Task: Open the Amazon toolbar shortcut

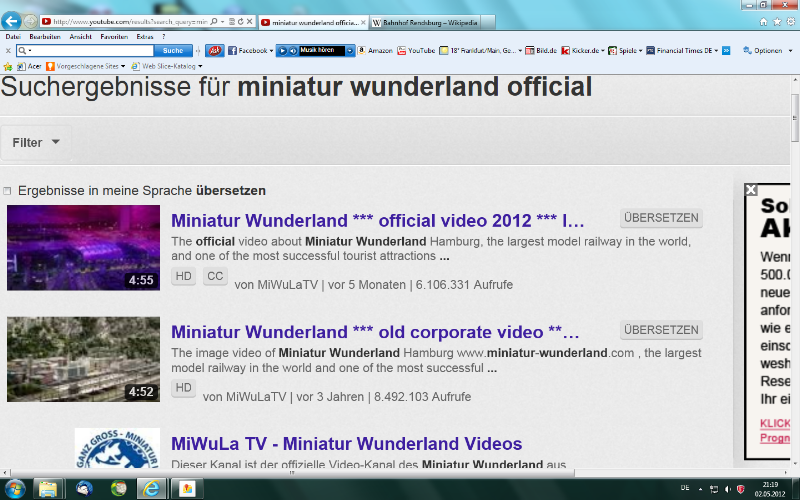Action: [x=374, y=50]
